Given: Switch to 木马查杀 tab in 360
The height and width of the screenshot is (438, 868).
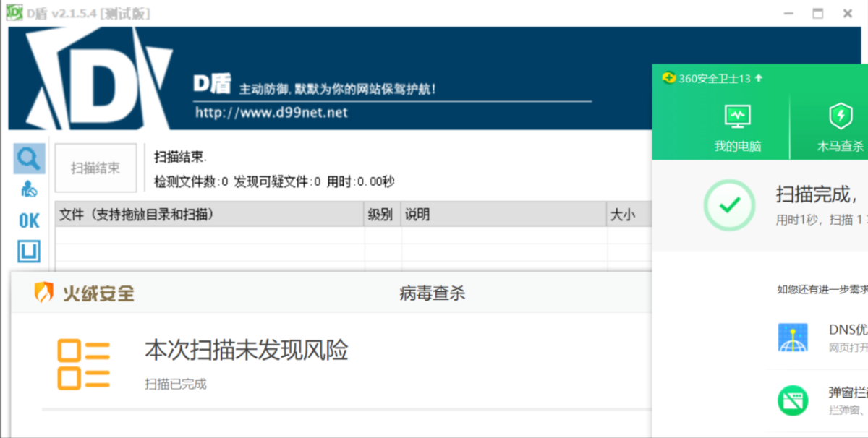Looking at the screenshot, I should point(840,126).
